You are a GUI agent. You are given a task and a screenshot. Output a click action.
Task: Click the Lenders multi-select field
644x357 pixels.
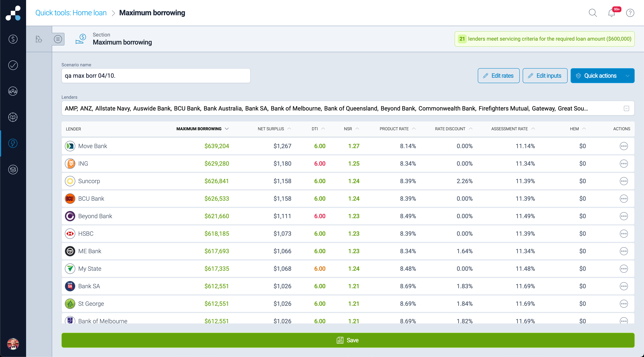tap(348, 108)
